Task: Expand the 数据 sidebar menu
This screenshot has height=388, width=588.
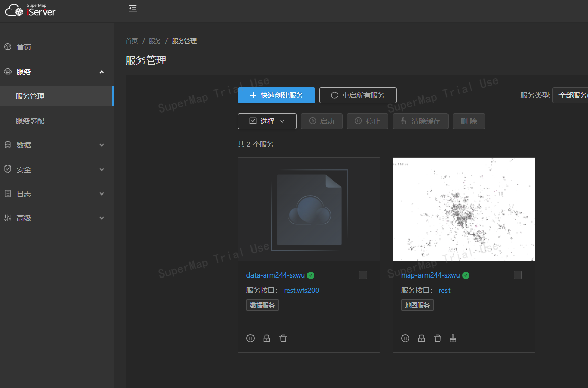Action: pos(56,145)
